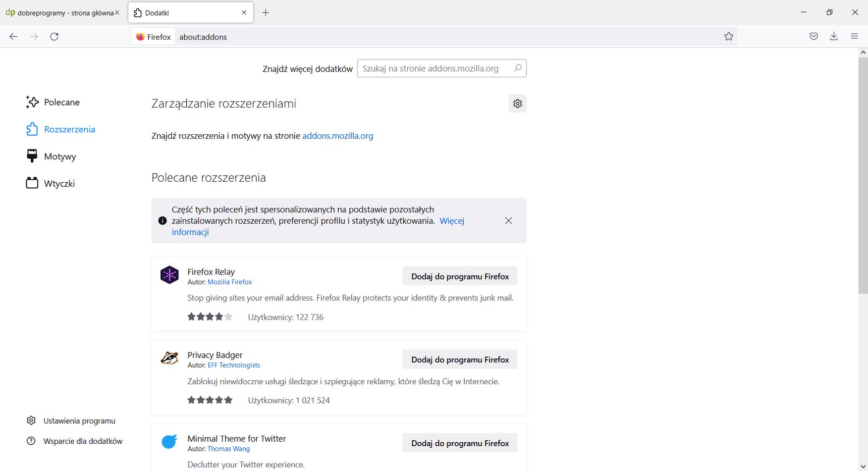Click the Minimal Theme for Twitter title
868x471 pixels.
tap(237, 439)
